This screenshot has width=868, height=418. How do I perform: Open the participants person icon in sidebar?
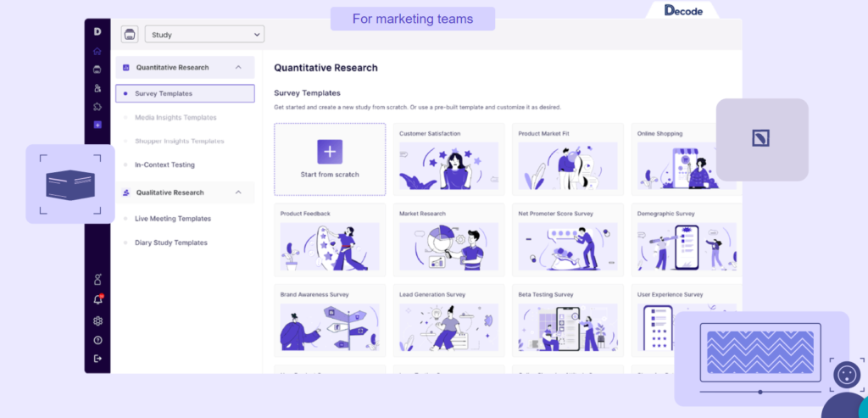[97, 88]
